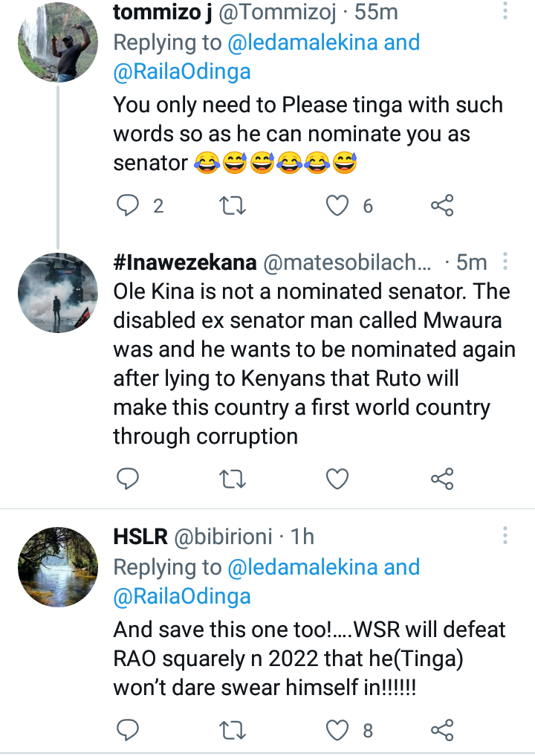Viewport: 535px width, 756px height.
Task: Share tommizo j's tweet
Action: (x=442, y=205)
